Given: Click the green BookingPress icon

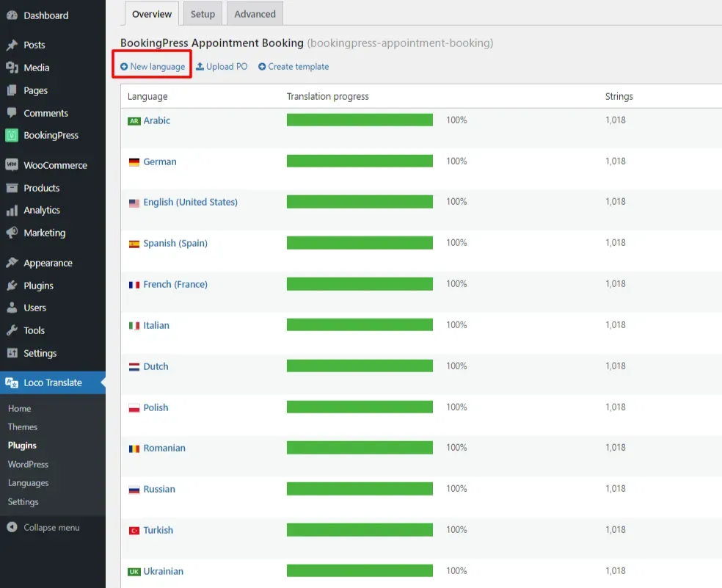Looking at the screenshot, I should [12, 135].
